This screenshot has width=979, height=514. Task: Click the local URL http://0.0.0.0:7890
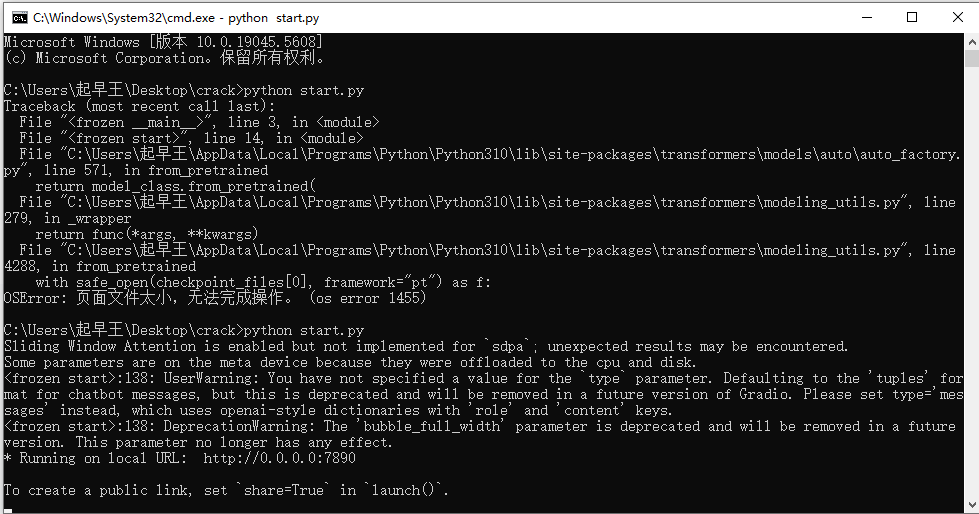coord(279,458)
